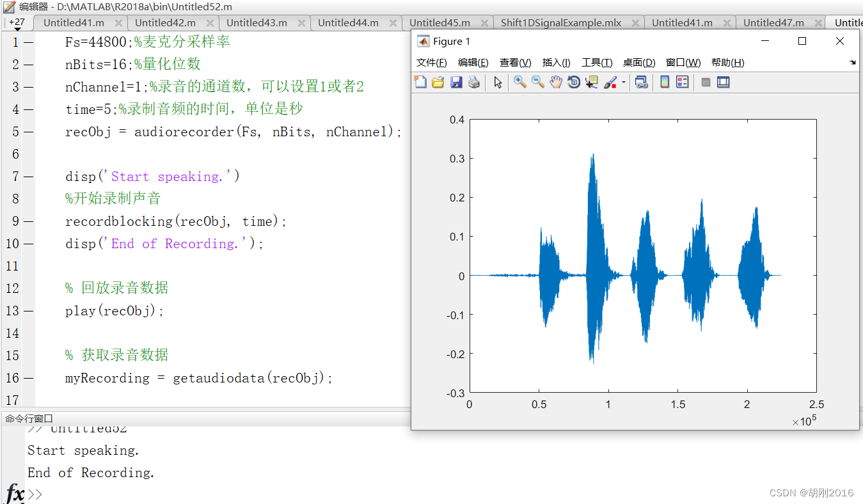The width and height of the screenshot is (863, 504).
Task: Open the 文件(F) menu in Figure 1
Action: pyautogui.click(x=432, y=63)
